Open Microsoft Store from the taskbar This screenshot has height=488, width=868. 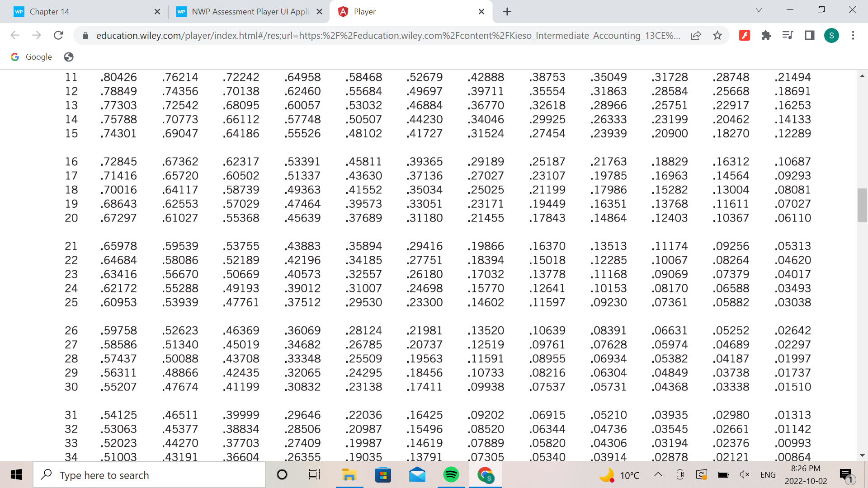383,475
